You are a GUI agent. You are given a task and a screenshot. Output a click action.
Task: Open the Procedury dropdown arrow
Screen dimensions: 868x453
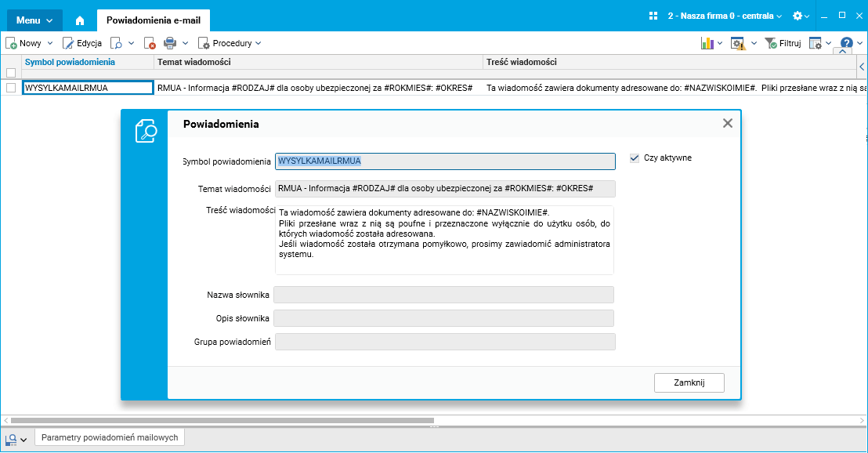259,43
